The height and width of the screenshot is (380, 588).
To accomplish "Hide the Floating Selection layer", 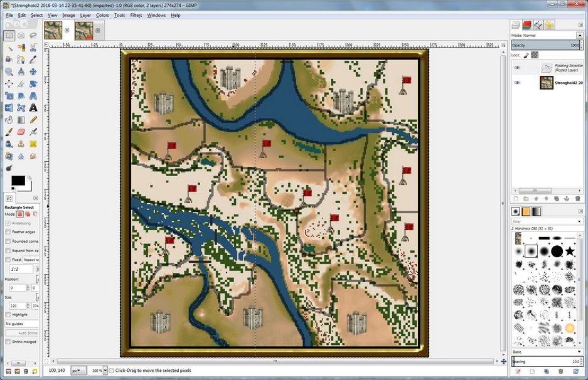I will point(518,68).
